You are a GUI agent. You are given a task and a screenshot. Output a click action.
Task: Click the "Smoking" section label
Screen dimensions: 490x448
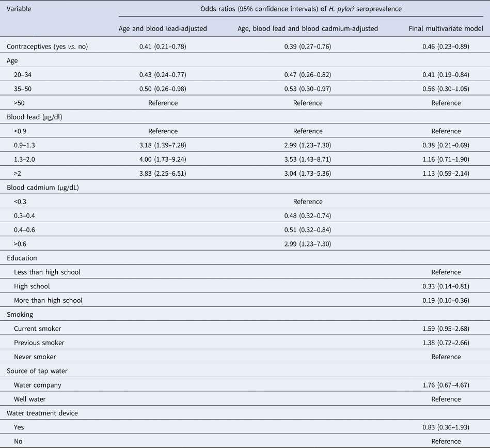coord(20,314)
